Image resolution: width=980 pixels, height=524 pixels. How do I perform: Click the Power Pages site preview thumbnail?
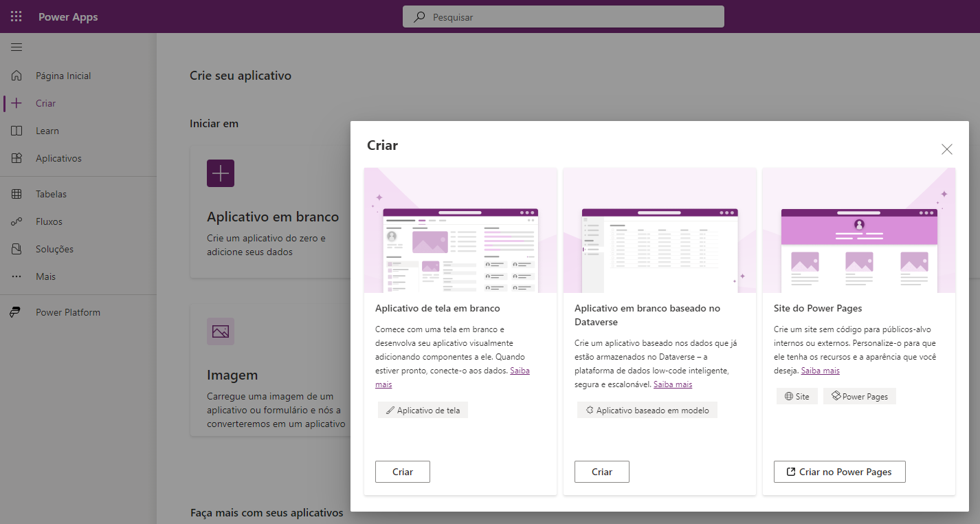click(x=859, y=230)
